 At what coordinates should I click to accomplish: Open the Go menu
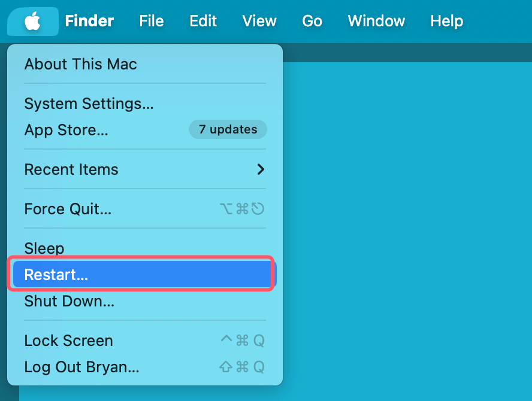(312, 21)
